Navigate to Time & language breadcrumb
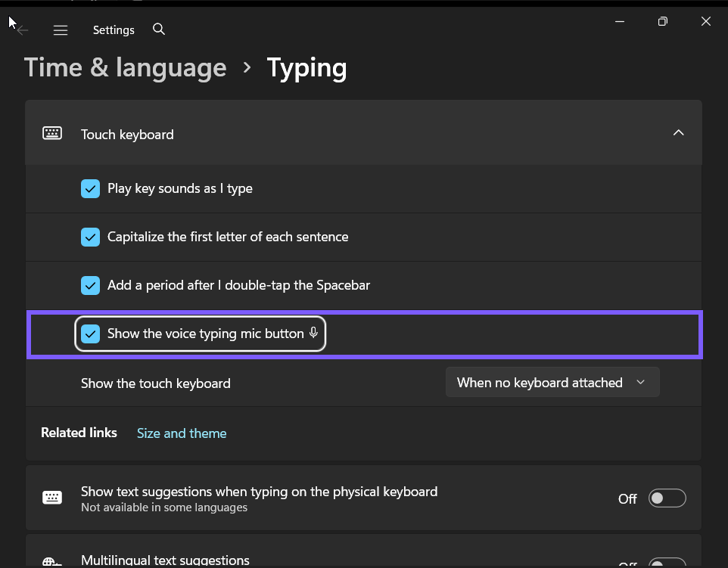The height and width of the screenshot is (568, 728). click(x=126, y=68)
